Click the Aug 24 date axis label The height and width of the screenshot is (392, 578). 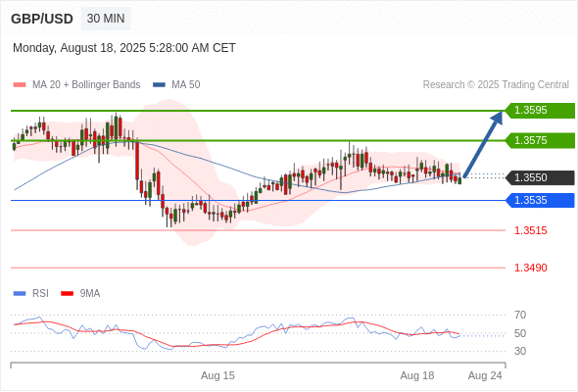pyautogui.click(x=485, y=375)
